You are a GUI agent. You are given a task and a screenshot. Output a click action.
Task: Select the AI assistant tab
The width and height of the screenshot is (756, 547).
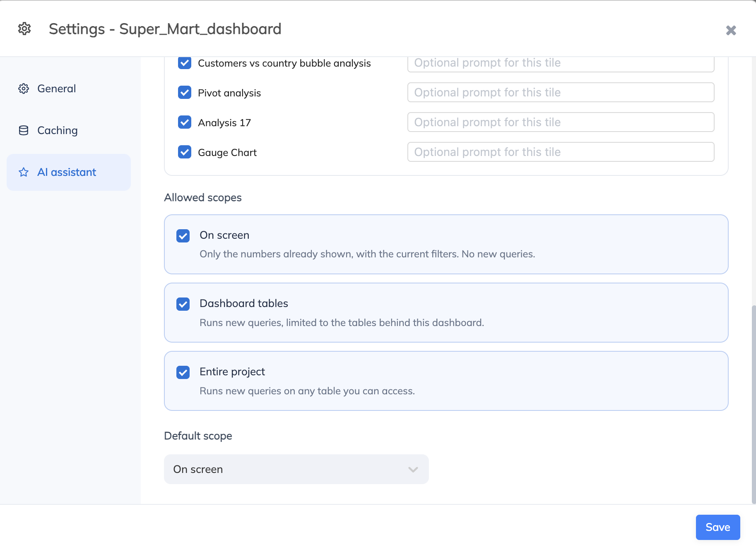(x=69, y=172)
